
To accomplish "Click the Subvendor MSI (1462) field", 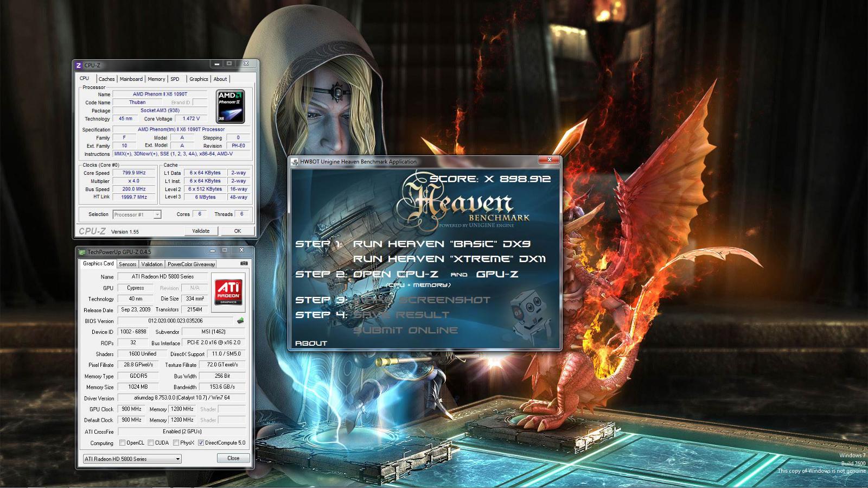I will [x=213, y=332].
